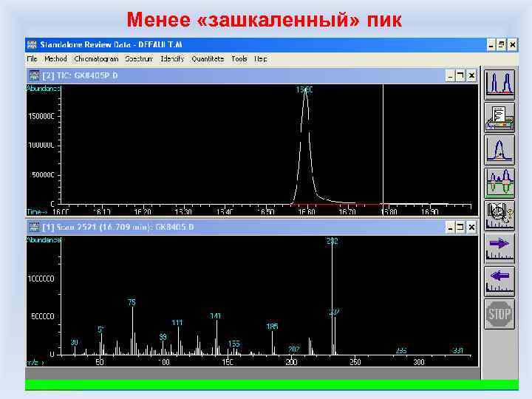
Task: Click the m/z 285 peak label
Action: pyautogui.click(x=401, y=350)
